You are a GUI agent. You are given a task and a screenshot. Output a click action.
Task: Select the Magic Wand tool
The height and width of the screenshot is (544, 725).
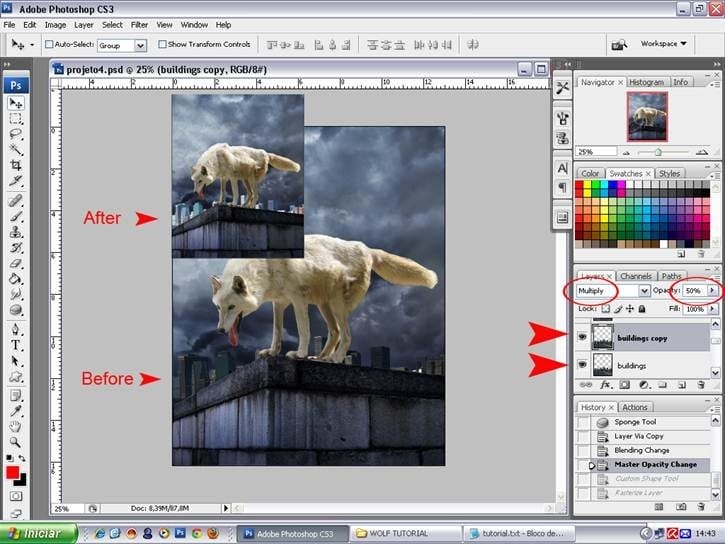16,149
